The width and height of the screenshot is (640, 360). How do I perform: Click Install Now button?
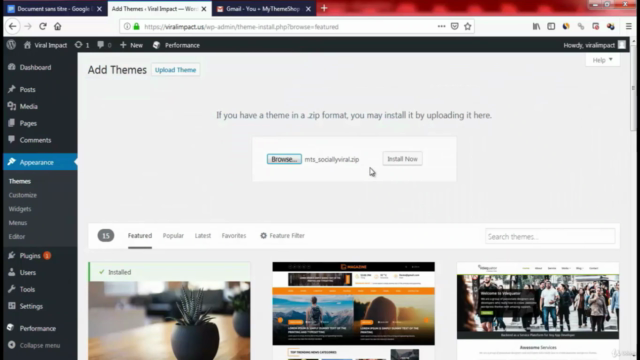(x=402, y=159)
